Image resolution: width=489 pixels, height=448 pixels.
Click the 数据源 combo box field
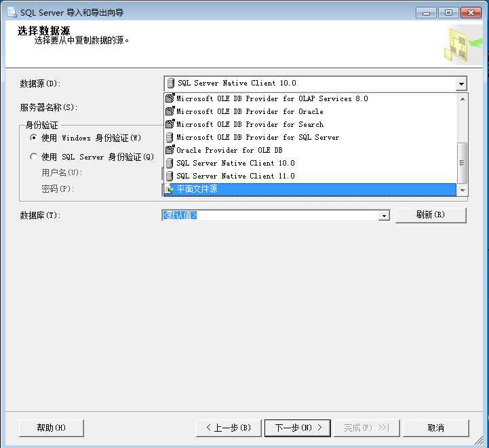(x=315, y=83)
